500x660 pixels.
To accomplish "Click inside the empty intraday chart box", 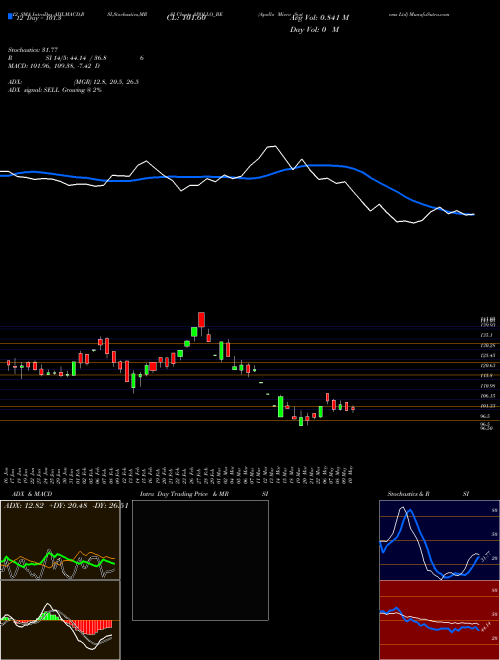I will (200, 560).
